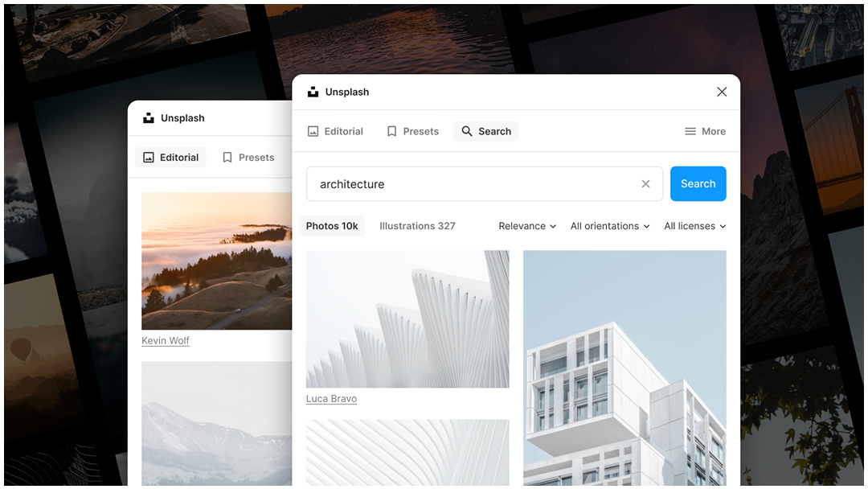Click the hamburger More menu icon

(690, 131)
